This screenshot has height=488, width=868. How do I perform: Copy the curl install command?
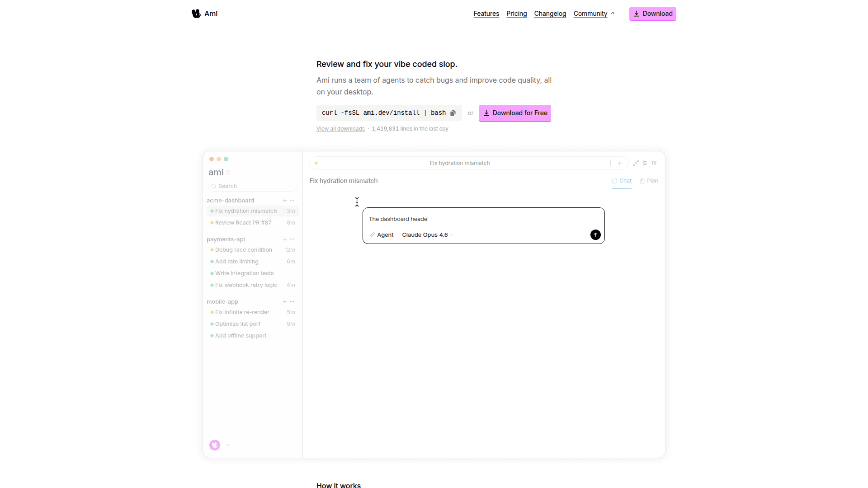point(453,113)
